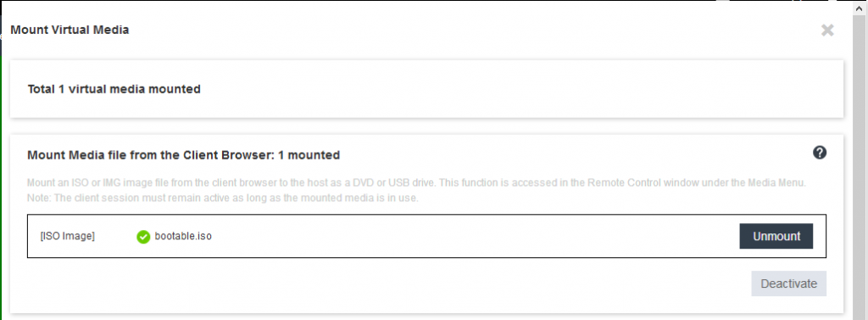Click the green checkmark status icon
The width and height of the screenshot is (868, 320).
pos(143,237)
